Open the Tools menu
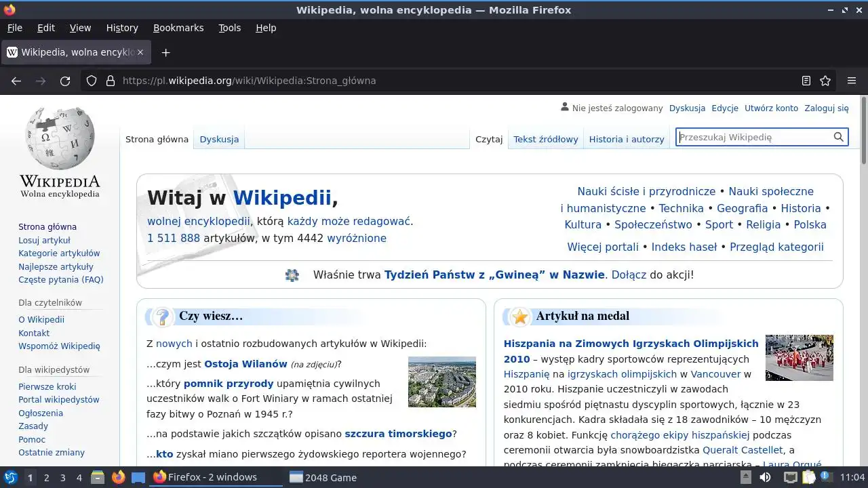 point(229,28)
